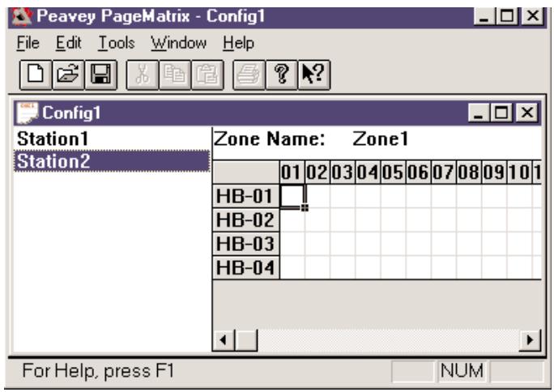Click column header 07
The height and width of the screenshot is (392, 554).
444,173
